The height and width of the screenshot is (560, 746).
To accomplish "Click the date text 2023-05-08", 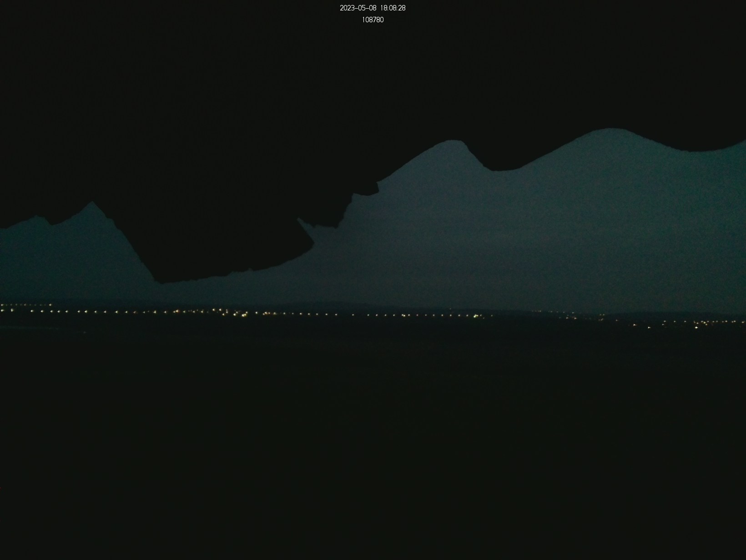I will tap(358, 8).
